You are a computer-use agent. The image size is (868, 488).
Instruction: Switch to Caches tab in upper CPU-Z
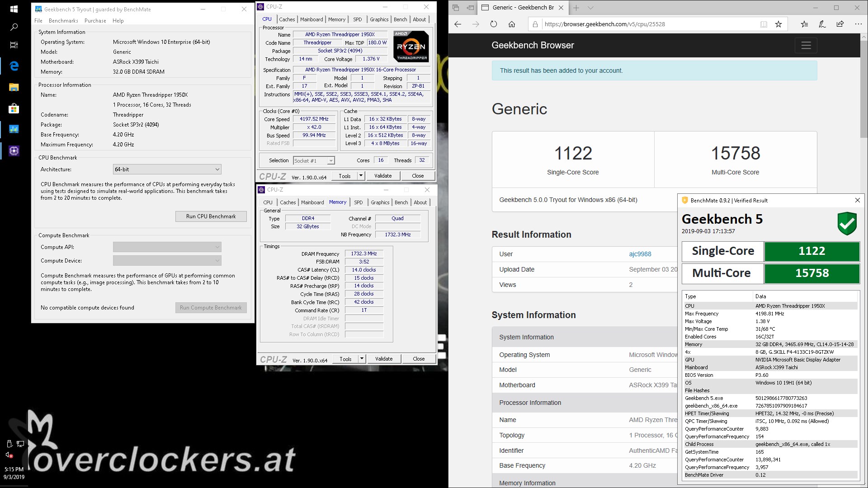pos(287,19)
